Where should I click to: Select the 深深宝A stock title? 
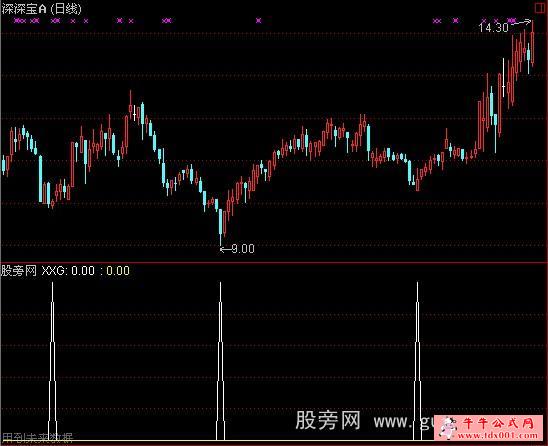(x=24, y=8)
